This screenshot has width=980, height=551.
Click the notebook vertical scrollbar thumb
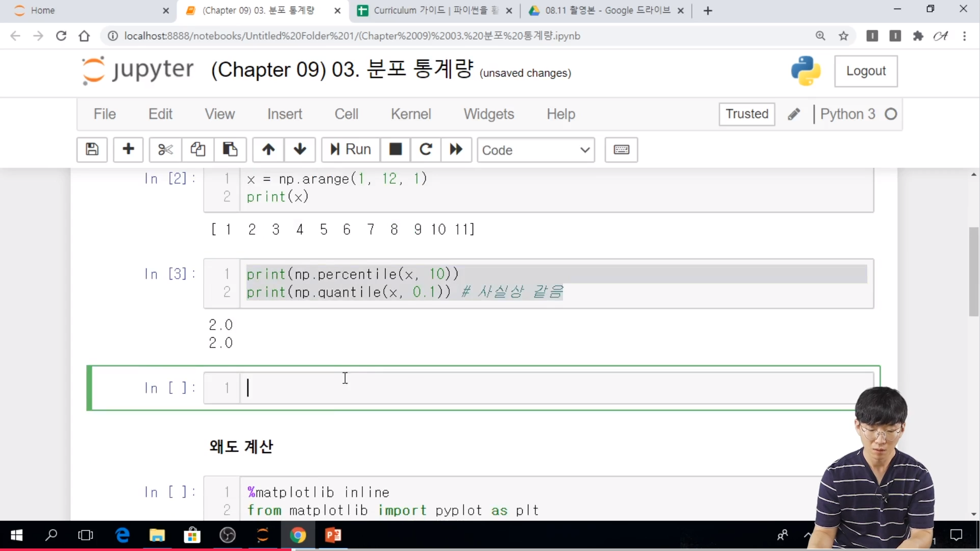click(x=973, y=271)
